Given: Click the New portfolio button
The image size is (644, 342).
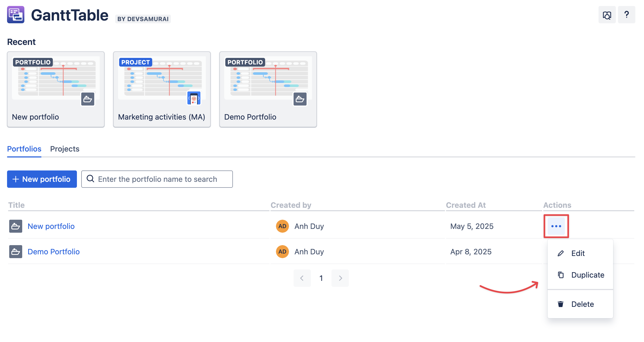Looking at the screenshot, I should (42, 179).
